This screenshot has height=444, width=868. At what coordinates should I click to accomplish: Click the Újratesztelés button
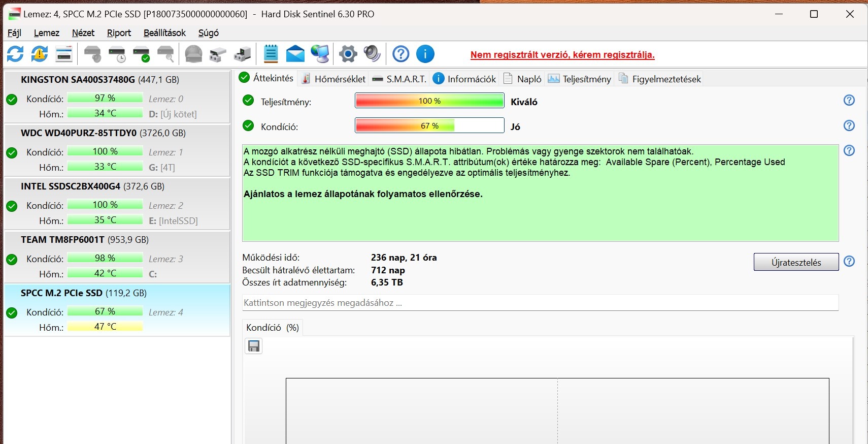click(796, 262)
